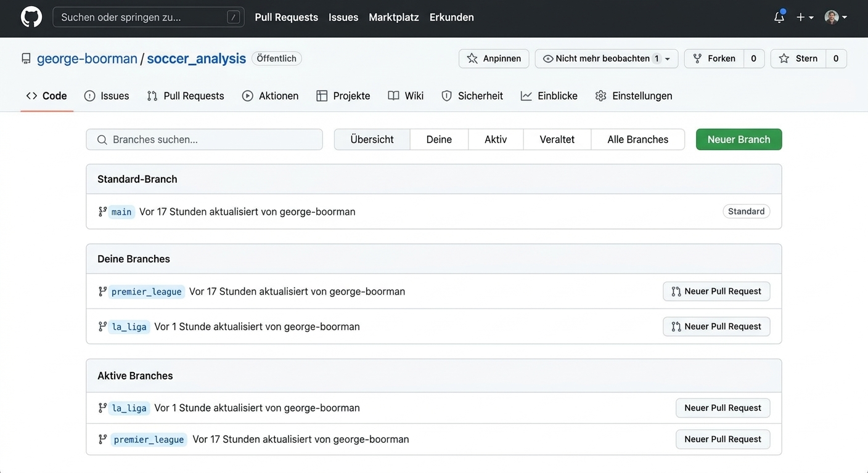Viewport: 868px width, 473px height.
Task: Click the slash shortcut key icon in search
Action: click(233, 17)
